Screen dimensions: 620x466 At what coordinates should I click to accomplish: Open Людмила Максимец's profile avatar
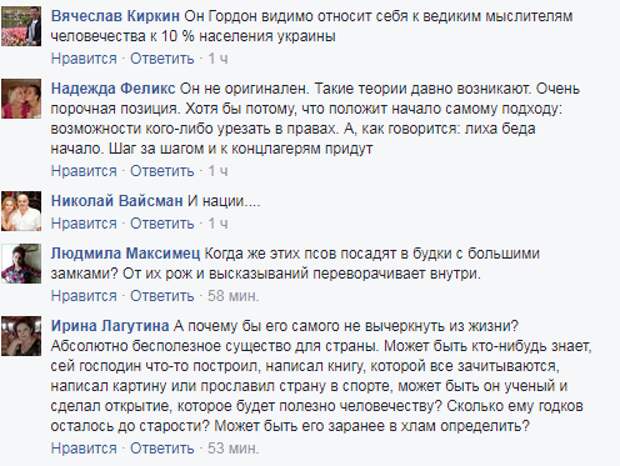pyautogui.click(x=21, y=264)
